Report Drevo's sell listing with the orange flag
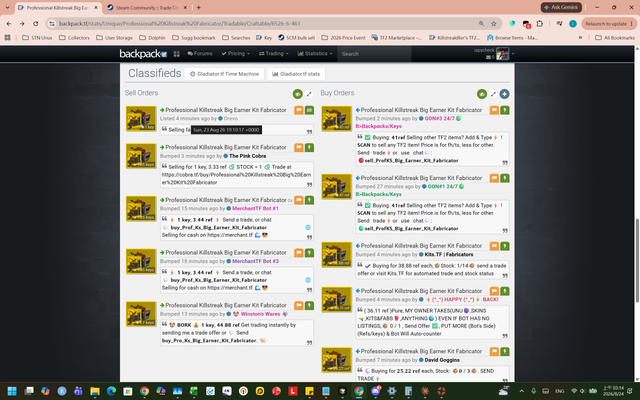Screen dimensions: 640x400 pyautogui.click(x=299, y=110)
